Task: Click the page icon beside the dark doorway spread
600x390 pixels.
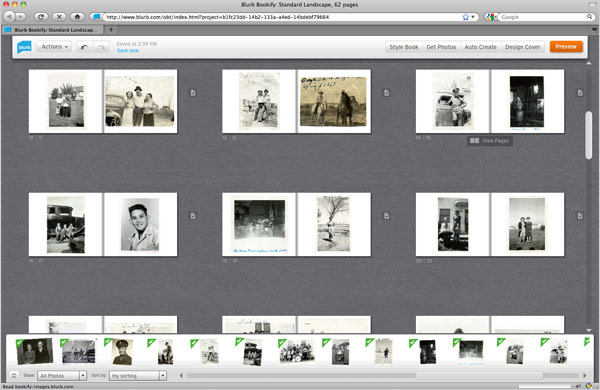Action: click(580, 93)
